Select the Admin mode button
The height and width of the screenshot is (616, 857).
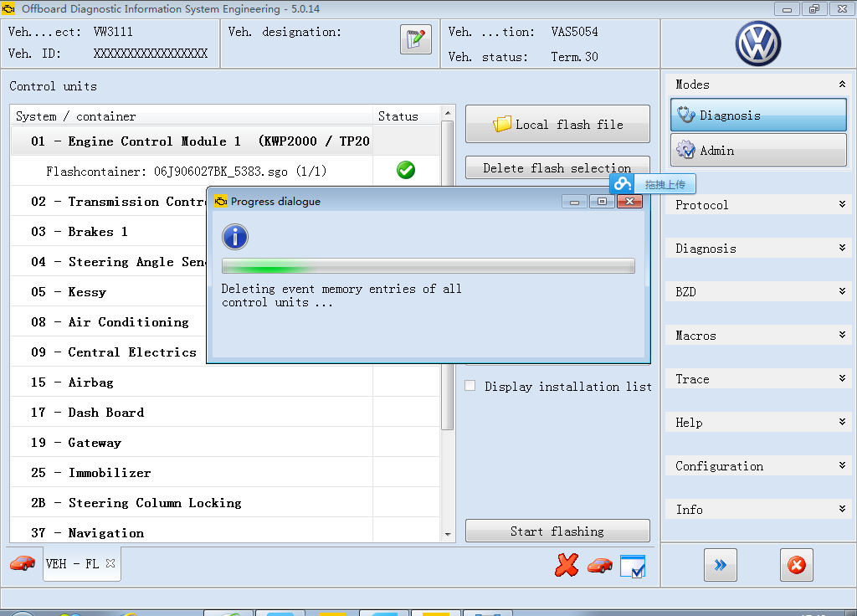(758, 150)
